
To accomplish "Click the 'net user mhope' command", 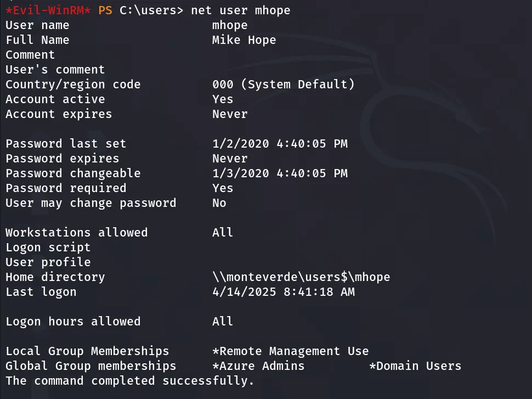I will coord(241,10).
